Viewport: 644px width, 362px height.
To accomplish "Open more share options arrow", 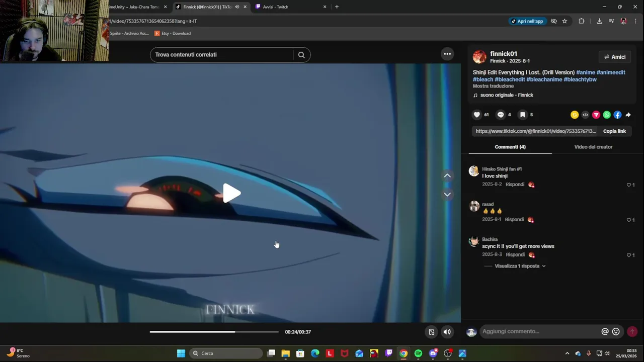I will click(628, 115).
